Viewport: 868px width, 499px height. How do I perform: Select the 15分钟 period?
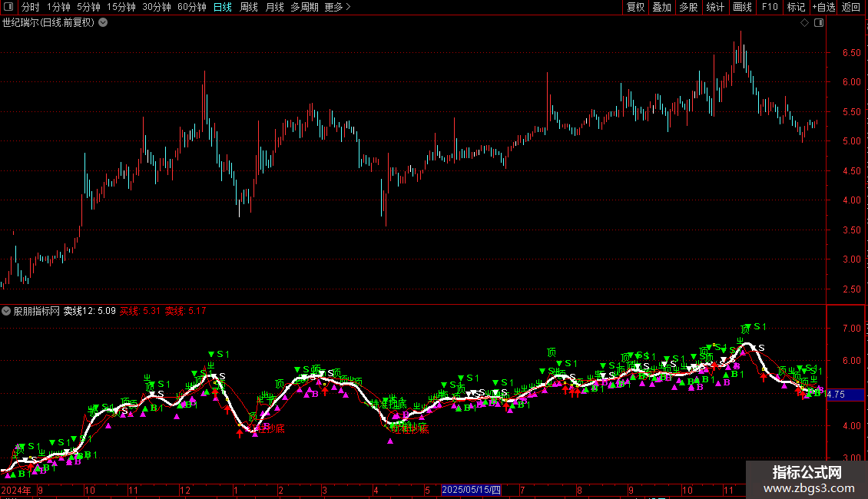click(121, 7)
